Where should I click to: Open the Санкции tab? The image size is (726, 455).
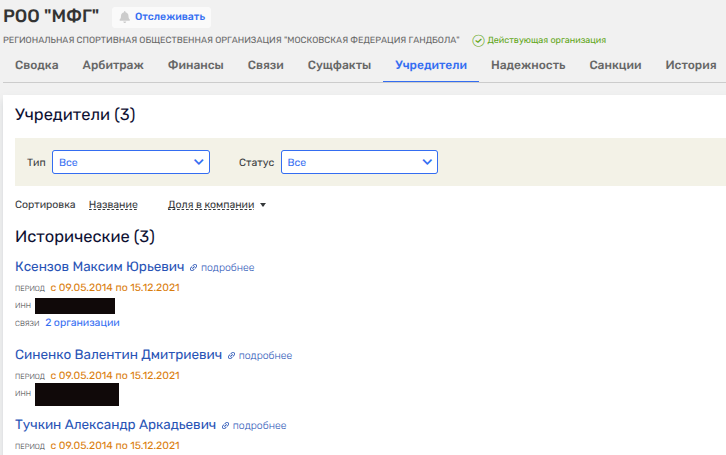[615, 66]
